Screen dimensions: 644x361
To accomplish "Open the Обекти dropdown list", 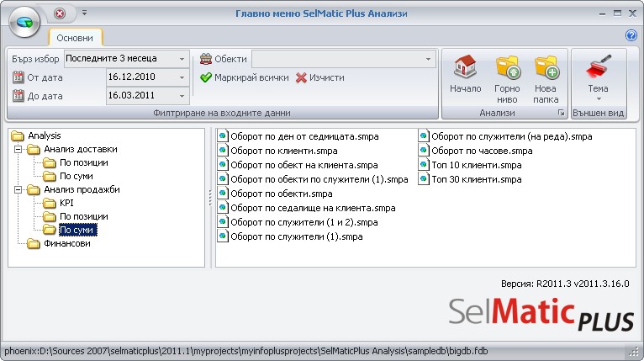I will 428,59.
